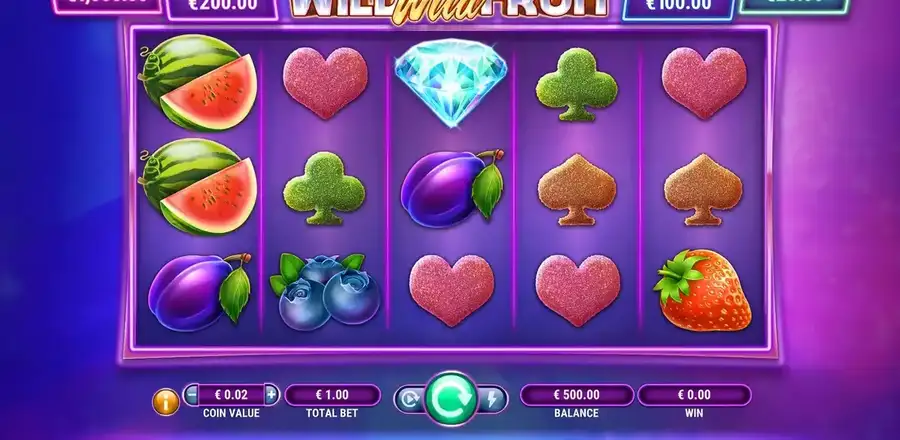The image size is (900, 440).
Task: Click the € 500.00 balance display
Action: pyautogui.click(x=577, y=395)
